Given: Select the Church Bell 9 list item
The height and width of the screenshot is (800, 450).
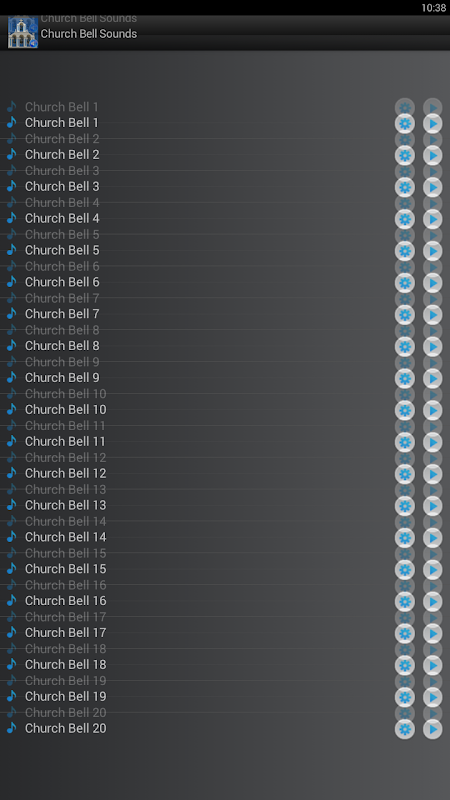Looking at the screenshot, I should tap(225, 378).
